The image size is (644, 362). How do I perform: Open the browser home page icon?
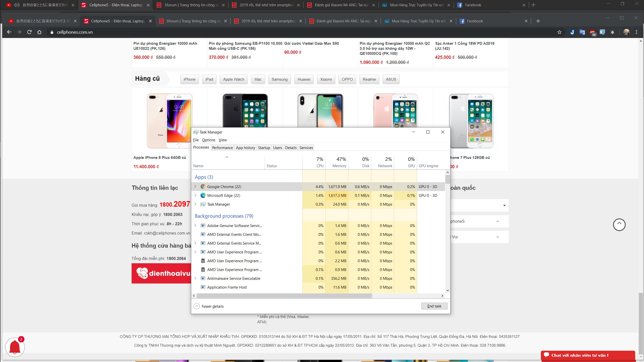(x=39, y=32)
